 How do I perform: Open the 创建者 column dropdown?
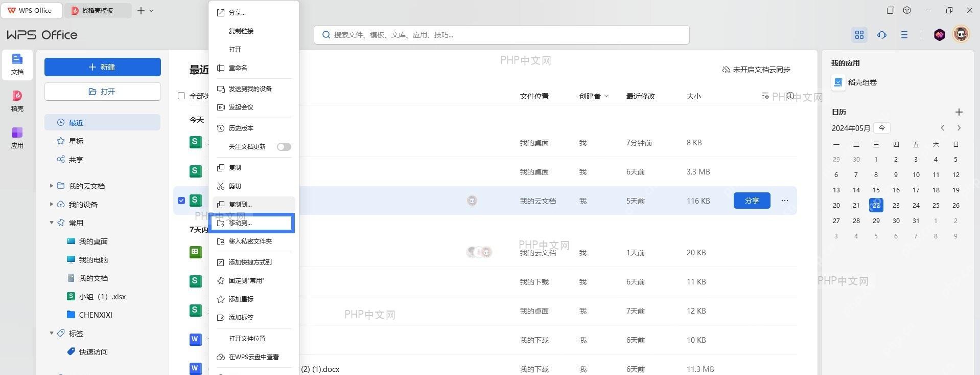coord(606,96)
